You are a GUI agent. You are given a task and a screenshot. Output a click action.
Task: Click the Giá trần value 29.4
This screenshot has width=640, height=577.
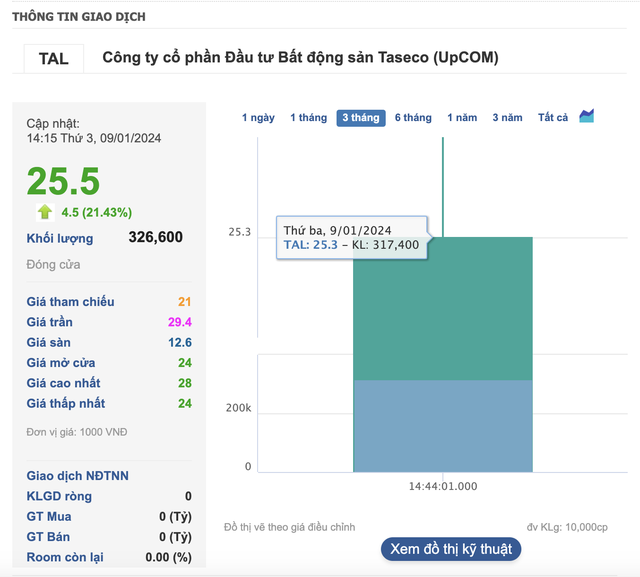[180, 322]
